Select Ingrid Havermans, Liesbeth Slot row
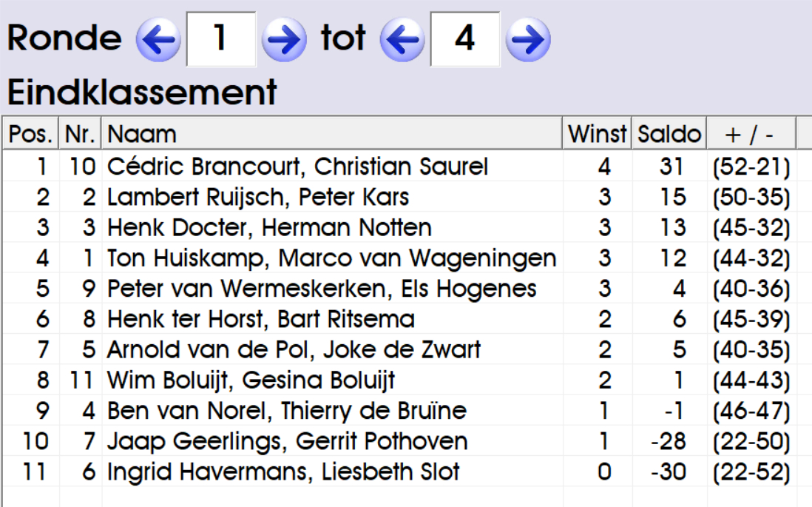This screenshot has height=507, width=812. [x=283, y=471]
